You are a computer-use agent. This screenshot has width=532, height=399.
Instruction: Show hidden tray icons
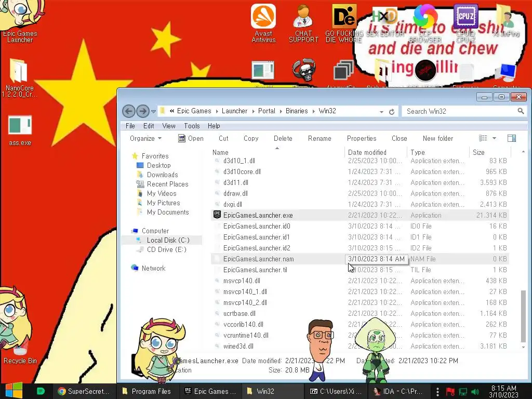(437, 392)
